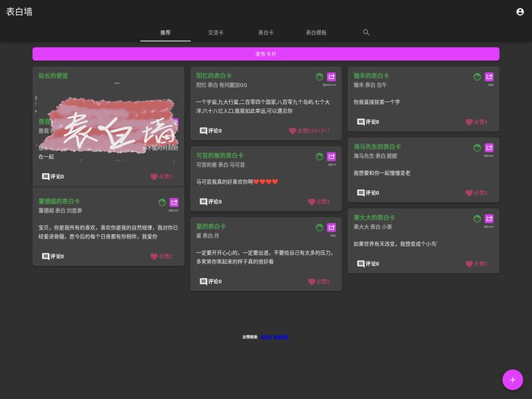The height and width of the screenshot is (399, 532).
Task: Click the green face icon on 星的表白卡
Action: click(x=319, y=228)
